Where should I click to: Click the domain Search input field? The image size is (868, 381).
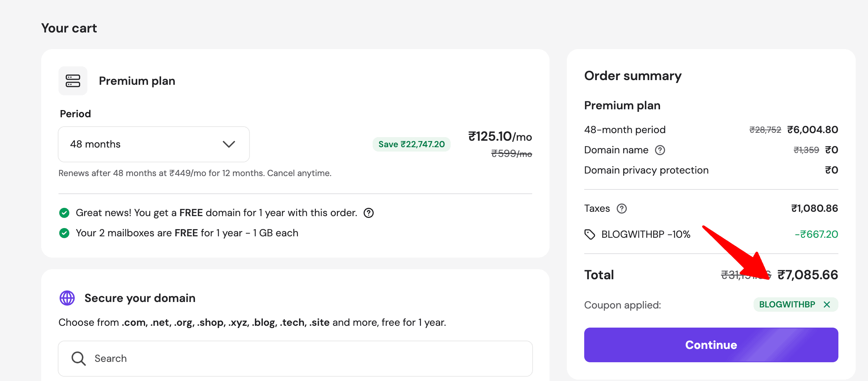pos(295,358)
